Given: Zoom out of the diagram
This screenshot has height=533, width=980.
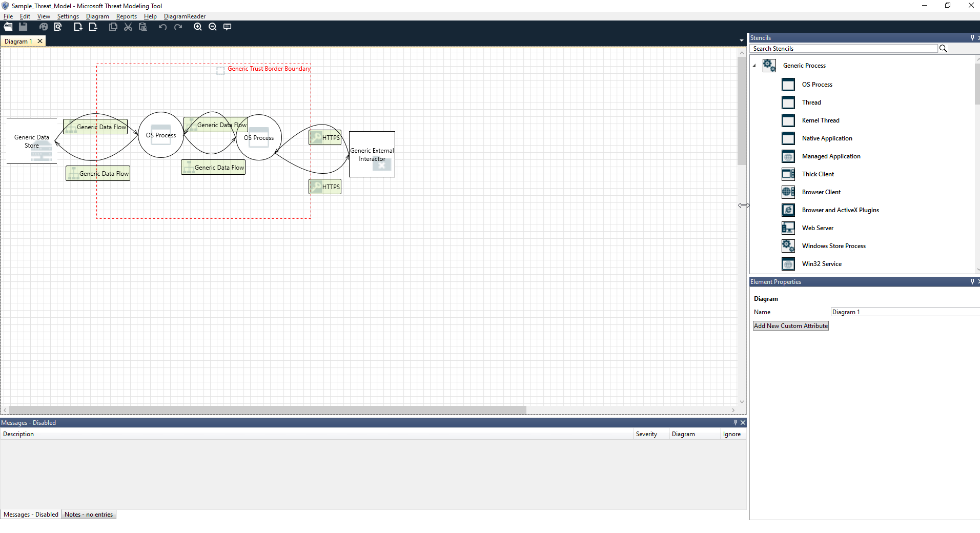Looking at the screenshot, I should 213,27.
